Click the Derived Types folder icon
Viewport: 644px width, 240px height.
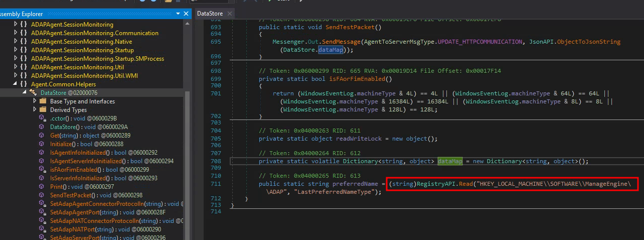click(x=43, y=109)
